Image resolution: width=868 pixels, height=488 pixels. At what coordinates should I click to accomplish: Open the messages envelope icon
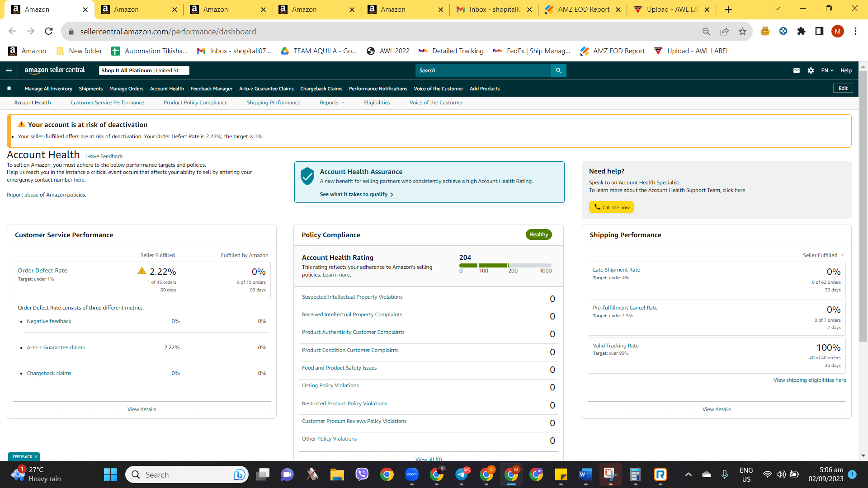797,70
